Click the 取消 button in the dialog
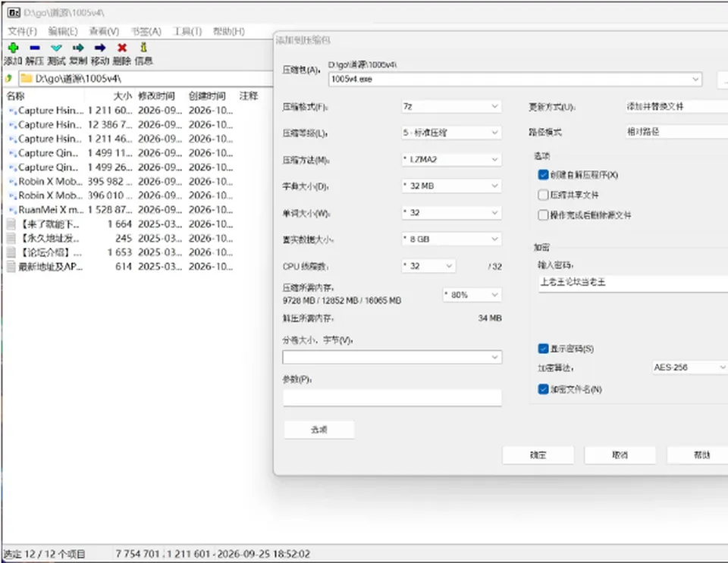 point(620,455)
